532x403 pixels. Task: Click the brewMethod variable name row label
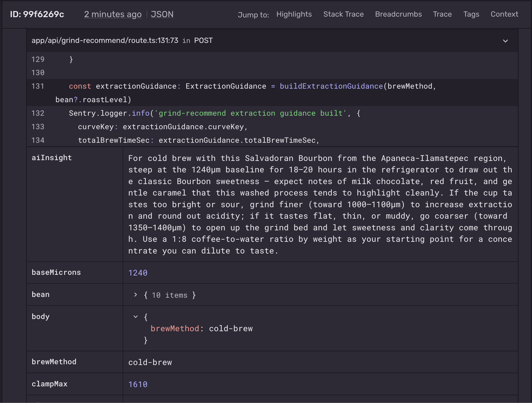click(x=54, y=362)
